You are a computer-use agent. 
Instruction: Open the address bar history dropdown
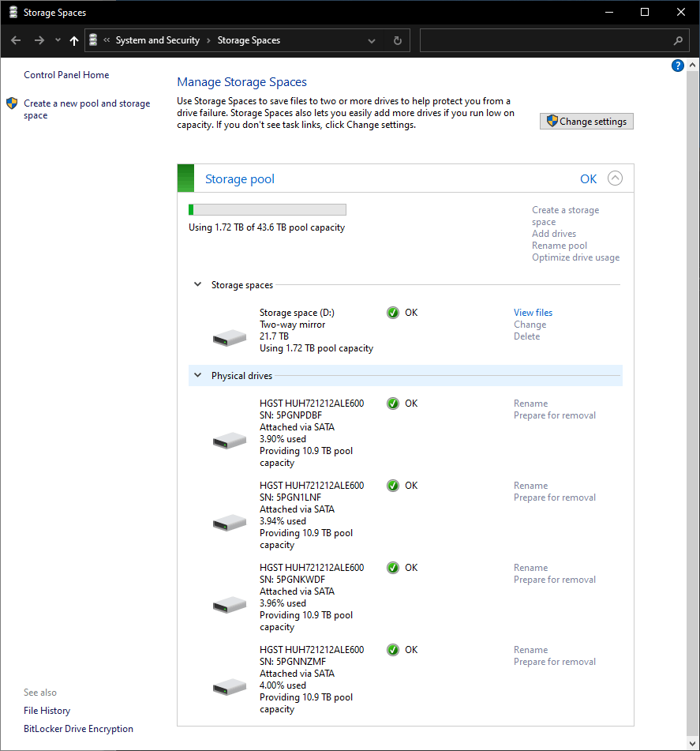tap(372, 41)
